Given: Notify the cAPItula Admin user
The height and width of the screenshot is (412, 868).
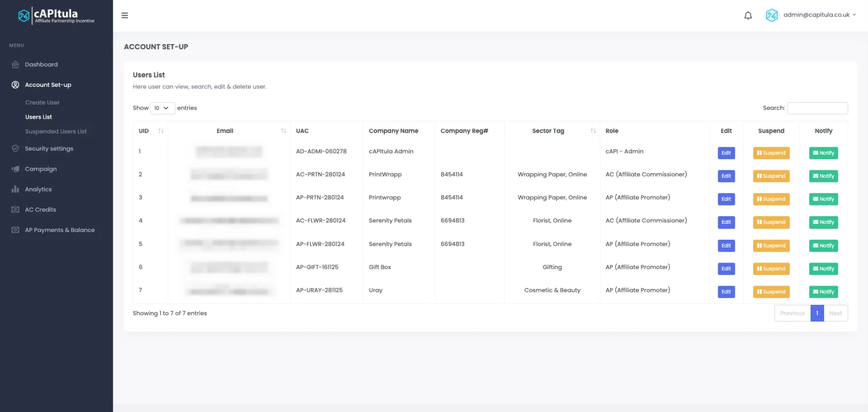Looking at the screenshot, I should pos(823,153).
